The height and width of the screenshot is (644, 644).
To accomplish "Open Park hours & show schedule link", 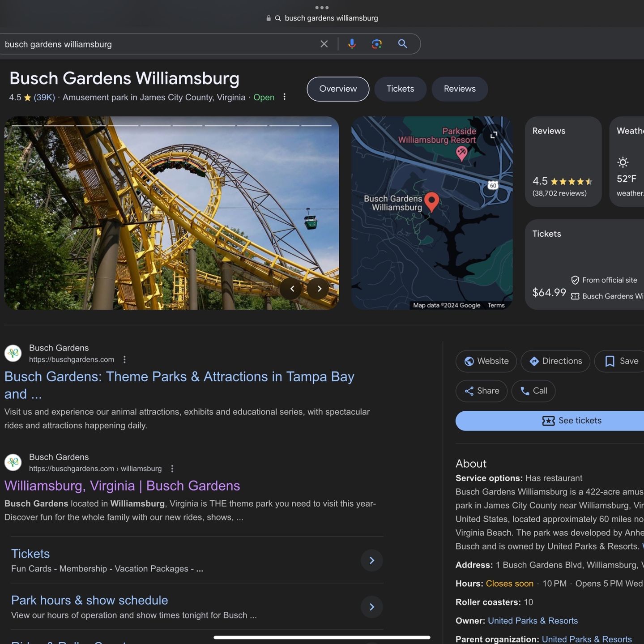I will (x=90, y=600).
